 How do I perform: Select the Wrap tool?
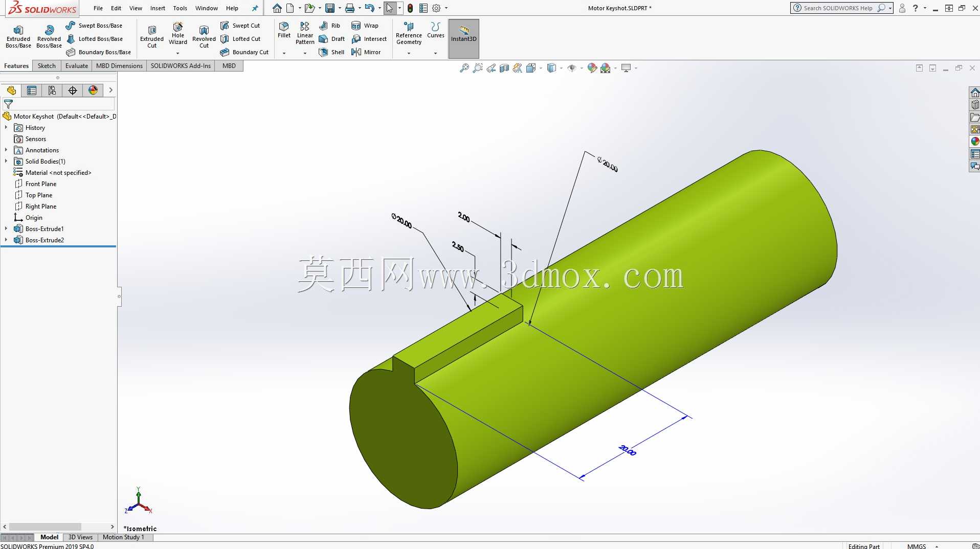coord(365,26)
